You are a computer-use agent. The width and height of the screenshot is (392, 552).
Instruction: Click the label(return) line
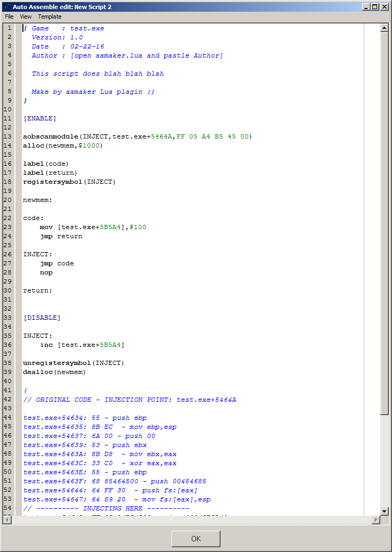pos(50,173)
